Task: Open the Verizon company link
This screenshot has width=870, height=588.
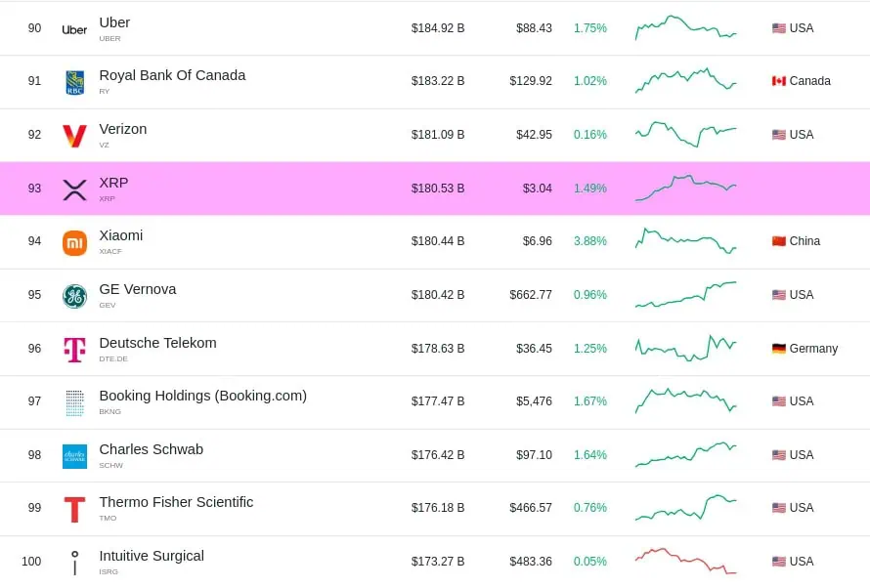Action: (122, 129)
